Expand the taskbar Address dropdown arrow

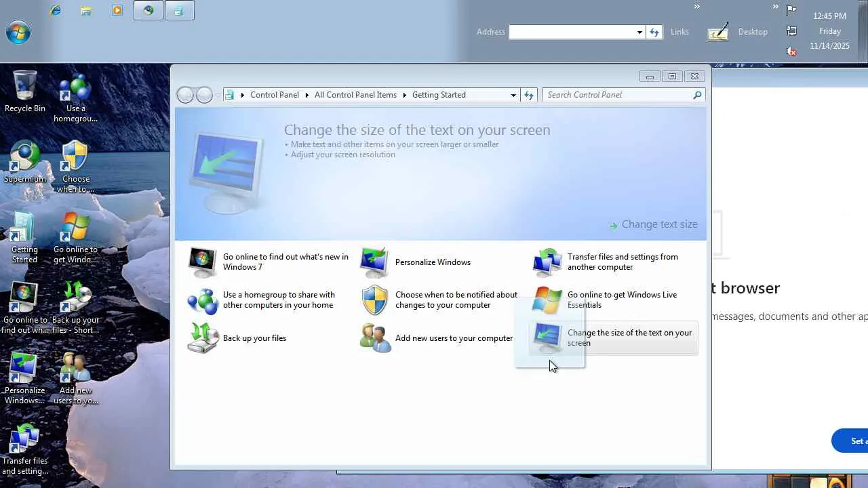click(639, 32)
